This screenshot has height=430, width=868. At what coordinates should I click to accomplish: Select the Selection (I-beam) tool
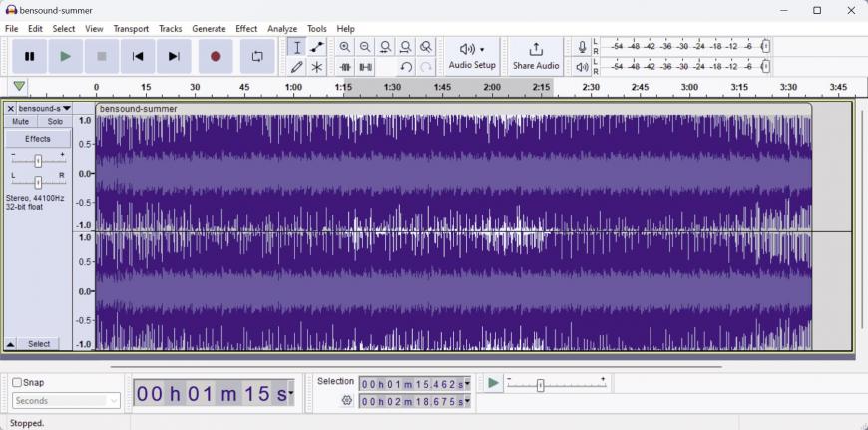click(297, 47)
